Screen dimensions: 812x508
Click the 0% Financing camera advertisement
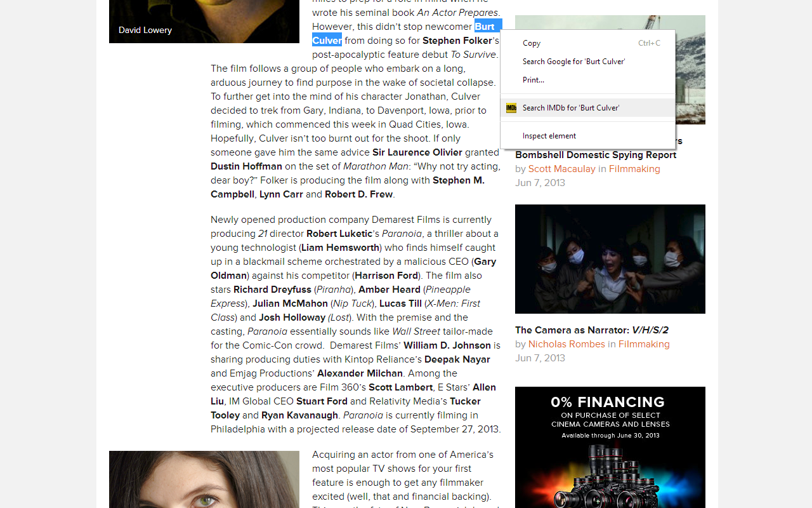click(x=610, y=447)
